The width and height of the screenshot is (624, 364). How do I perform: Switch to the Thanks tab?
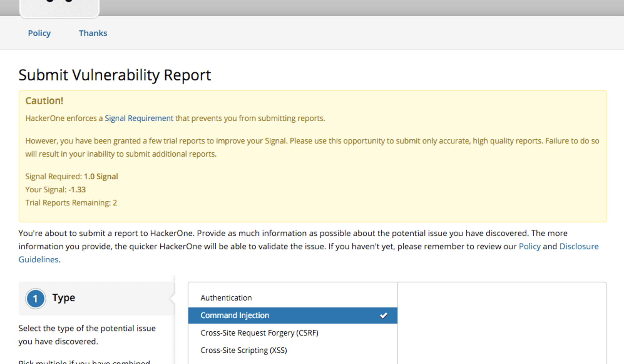[93, 33]
